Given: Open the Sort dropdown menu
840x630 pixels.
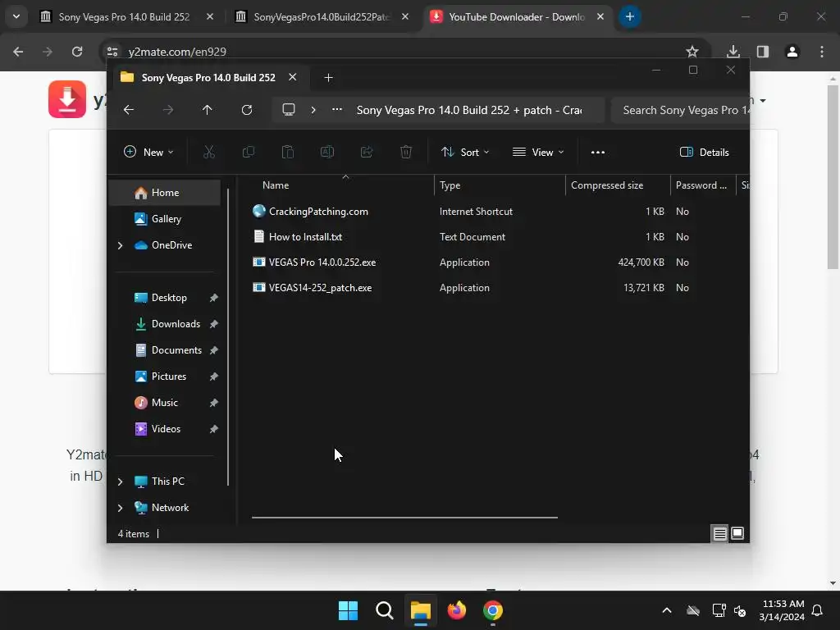Looking at the screenshot, I should tap(465, 152).
